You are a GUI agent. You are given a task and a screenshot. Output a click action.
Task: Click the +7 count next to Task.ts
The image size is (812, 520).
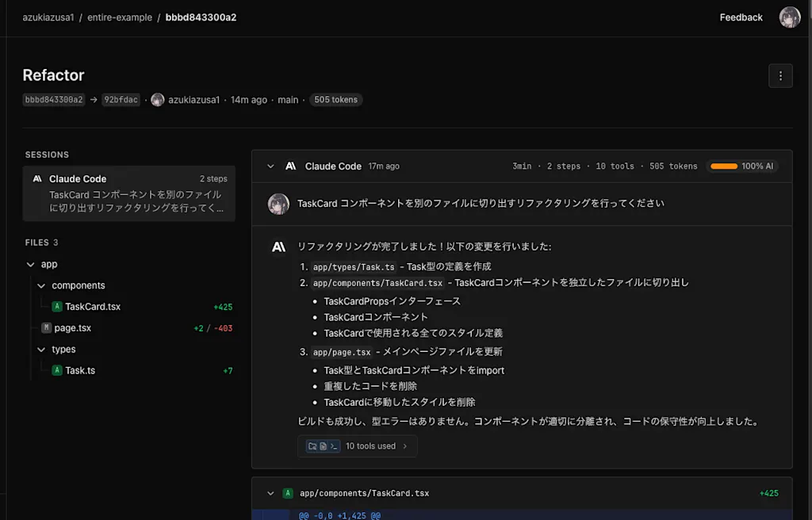(228, 371)
